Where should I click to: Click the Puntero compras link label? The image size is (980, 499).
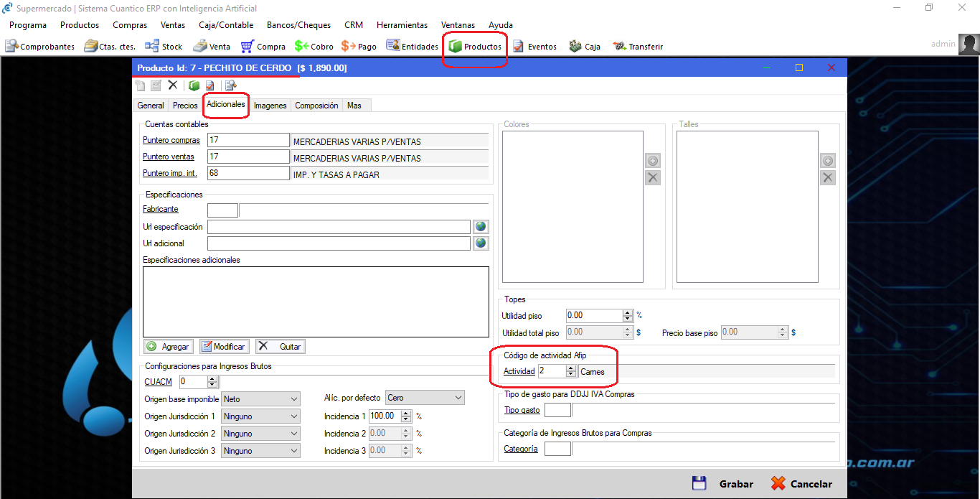171,140
